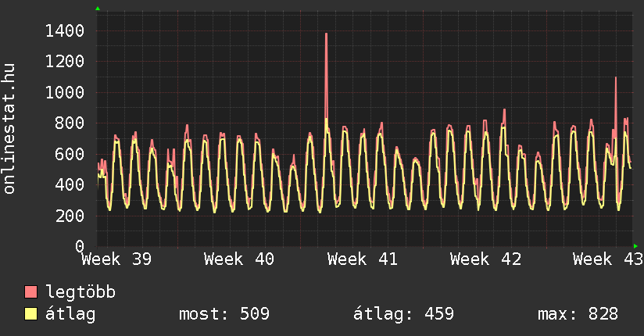Image resolution: width=644 pixels, height=336 pixels.
Task: Click the 1400 value on the Y axis
Action: 65,31
